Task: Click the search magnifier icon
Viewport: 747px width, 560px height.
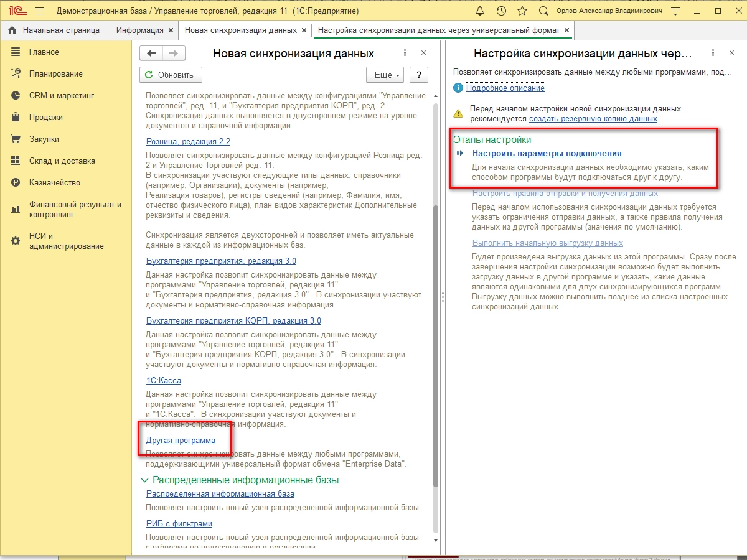Action: [x=543, y=11]
